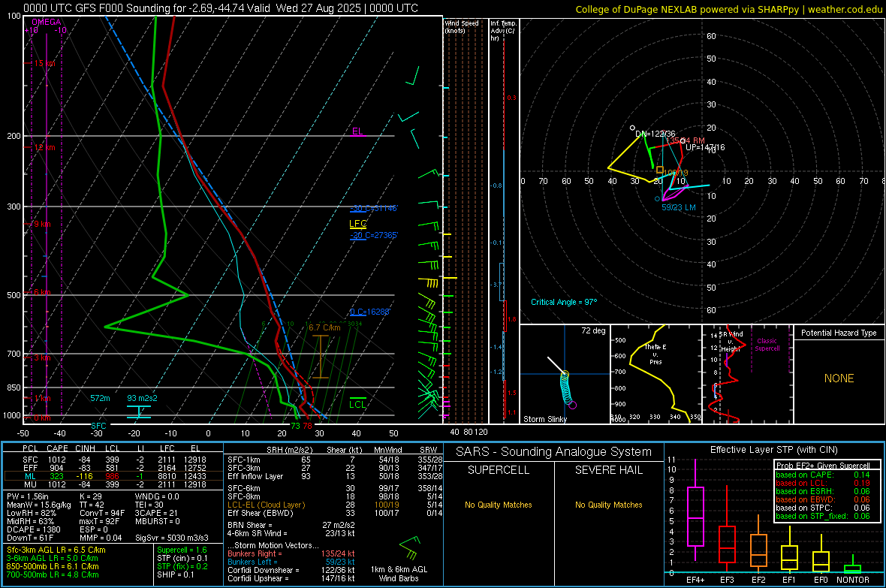Click the yellow "LFC" marker on the skew-T

357,224
